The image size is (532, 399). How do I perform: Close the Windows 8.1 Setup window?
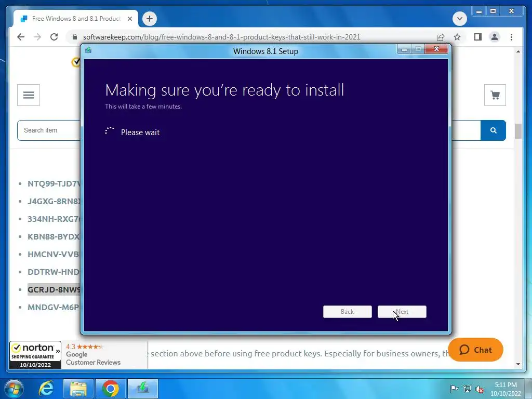point(436,49)
